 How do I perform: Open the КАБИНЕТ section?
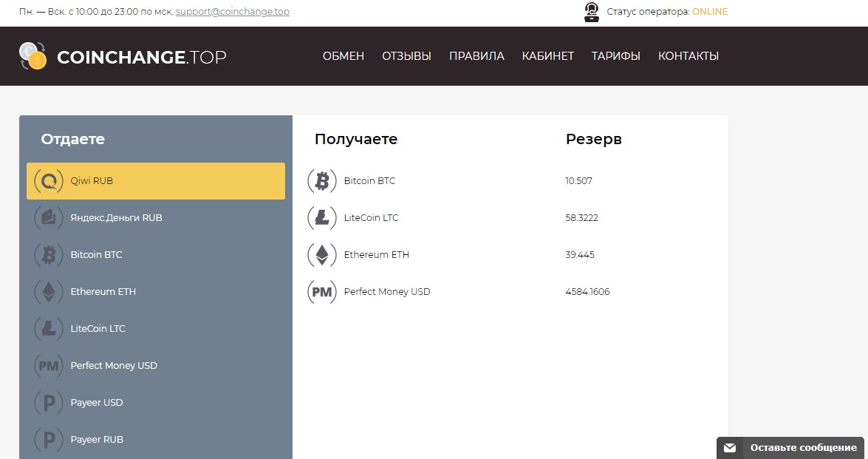coord(547,56)
